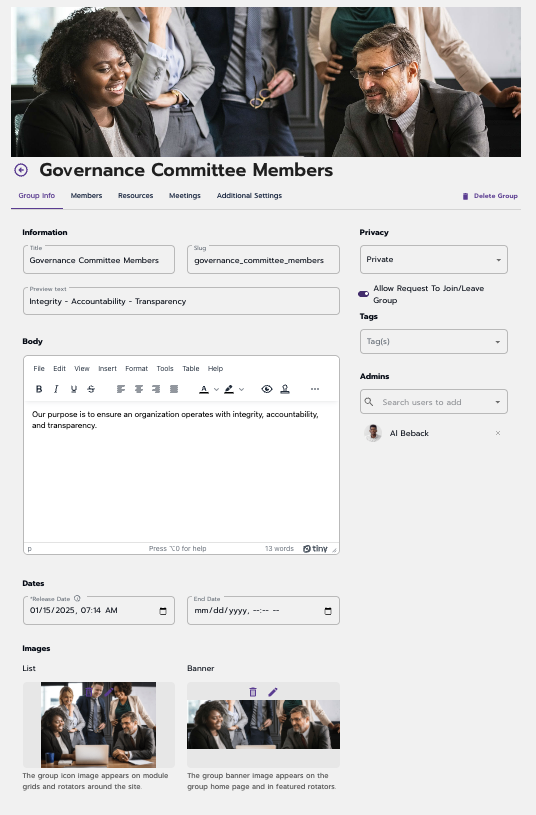This screenshot has height=815, width=536.
Task: Open the editor Tools menu
Action: [165, 369]
